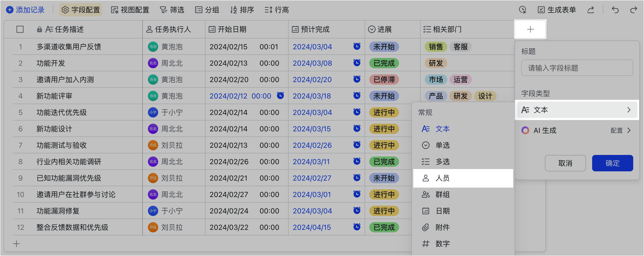The width and height of the screenshot is (644, 256).
Task: Click the 确定 confirm button
Action: pyautogui.click(x=612, y=163)
